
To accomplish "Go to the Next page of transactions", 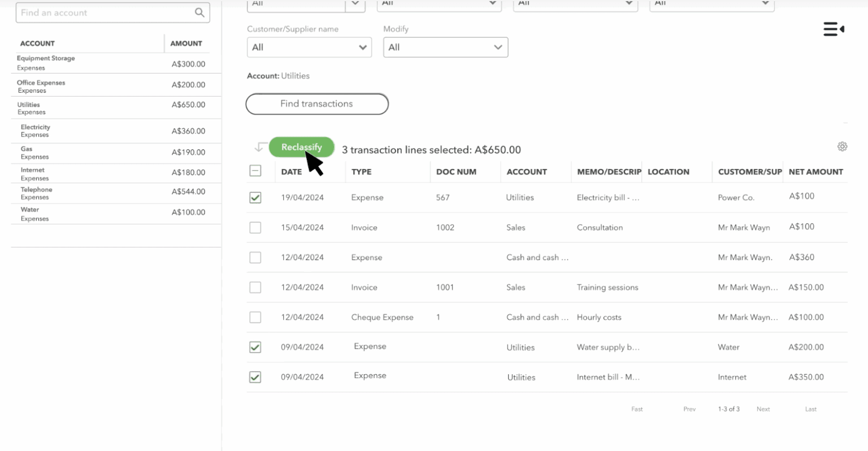I will click(763, 409).
